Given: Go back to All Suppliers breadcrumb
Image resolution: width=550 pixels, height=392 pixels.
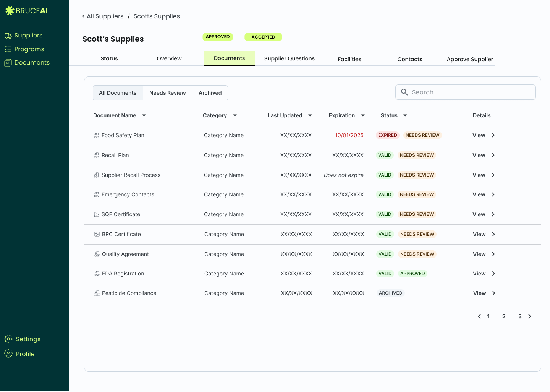Looking at the screenshot, I should pyautogui.click(x=105, y=16).
